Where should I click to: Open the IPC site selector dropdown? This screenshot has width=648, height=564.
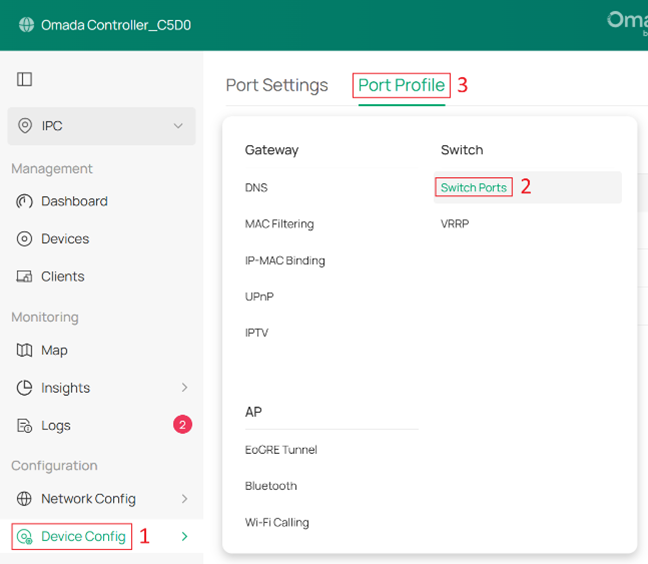pos(101,126)
